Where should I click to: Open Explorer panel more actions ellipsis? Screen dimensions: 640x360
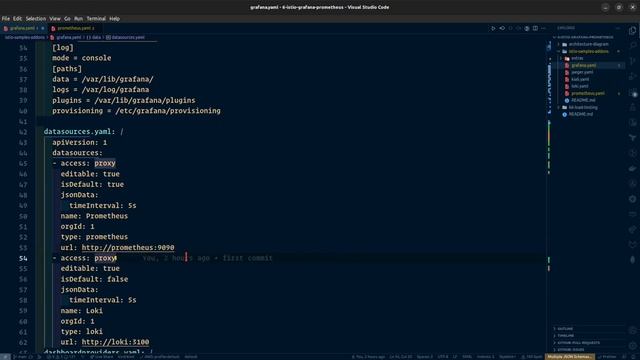pyautogui.click(x=618, y=28)
